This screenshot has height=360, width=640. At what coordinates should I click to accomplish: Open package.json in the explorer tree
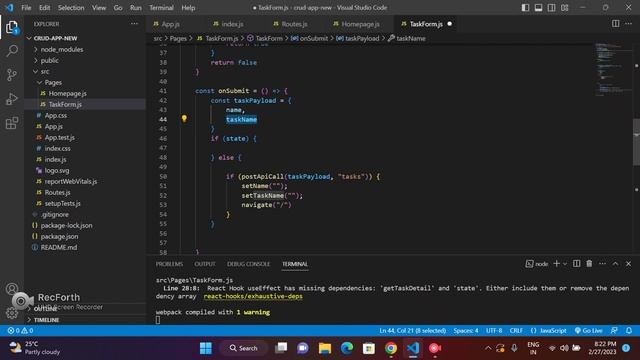59,236
